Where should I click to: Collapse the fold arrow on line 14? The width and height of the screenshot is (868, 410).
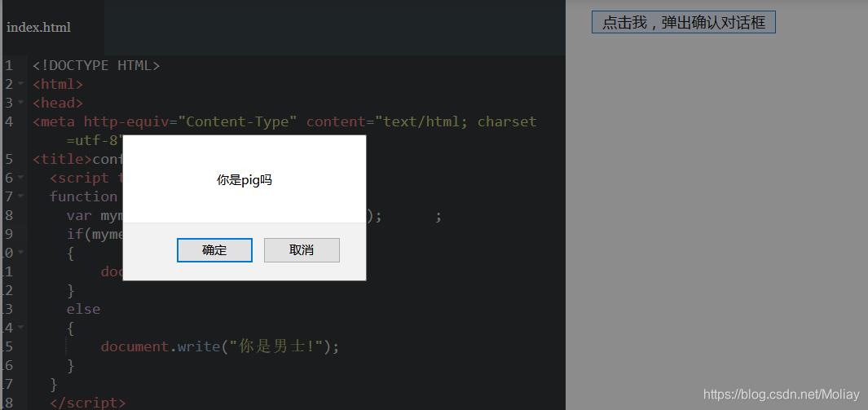[20, 327]
